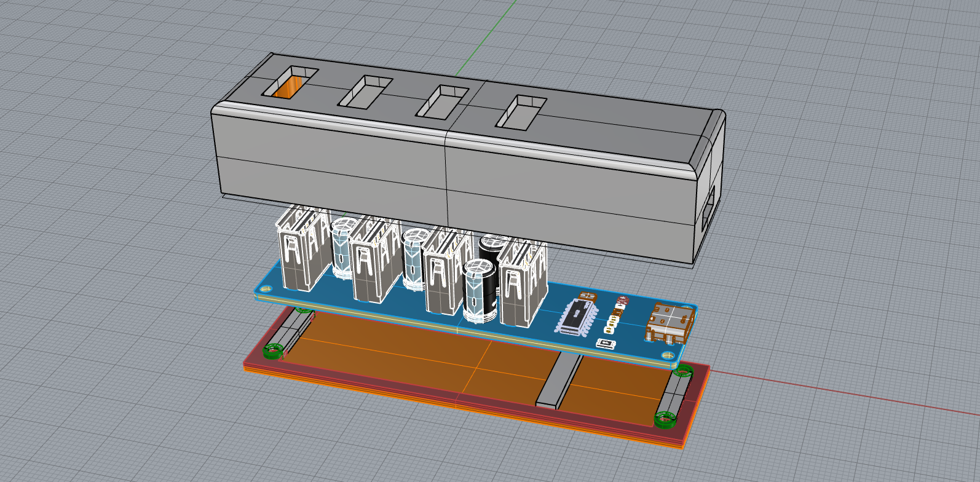Select the rectangular side cutout on the enclosure end
The height and width of the screenshot is (482, 980).
coord(709,207)
